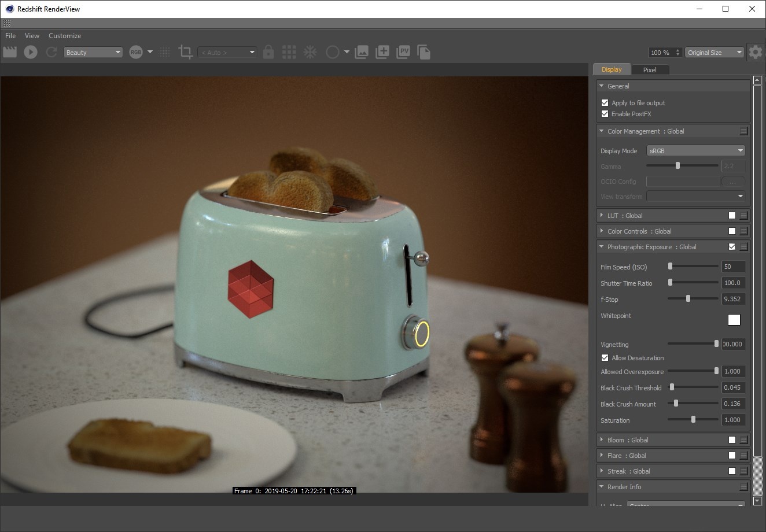Click the refresh render icon
The image size is (766, 532).
(51, 52)
